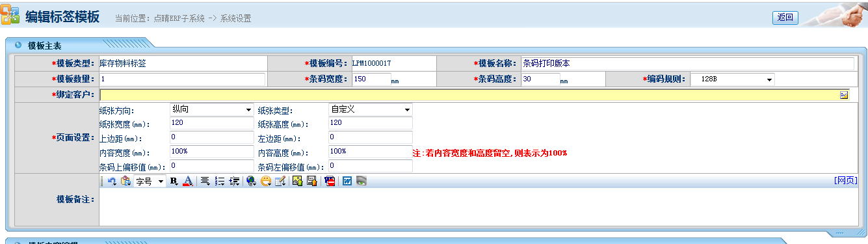Click the 返回 button
Image resolution: width=868 pixels, height=244 pixels.
(785, 18)
